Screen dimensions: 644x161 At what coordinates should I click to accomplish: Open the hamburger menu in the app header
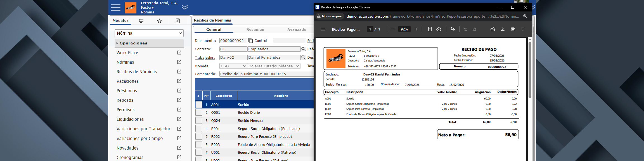pyautogui.click(x=115, y=8)
